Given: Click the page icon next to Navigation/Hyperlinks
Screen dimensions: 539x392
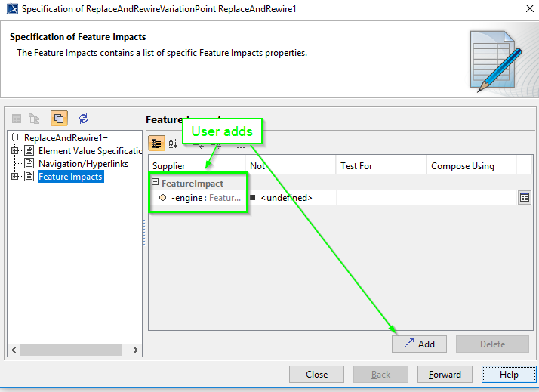Looking at the screenshot, I should [29, 163].
